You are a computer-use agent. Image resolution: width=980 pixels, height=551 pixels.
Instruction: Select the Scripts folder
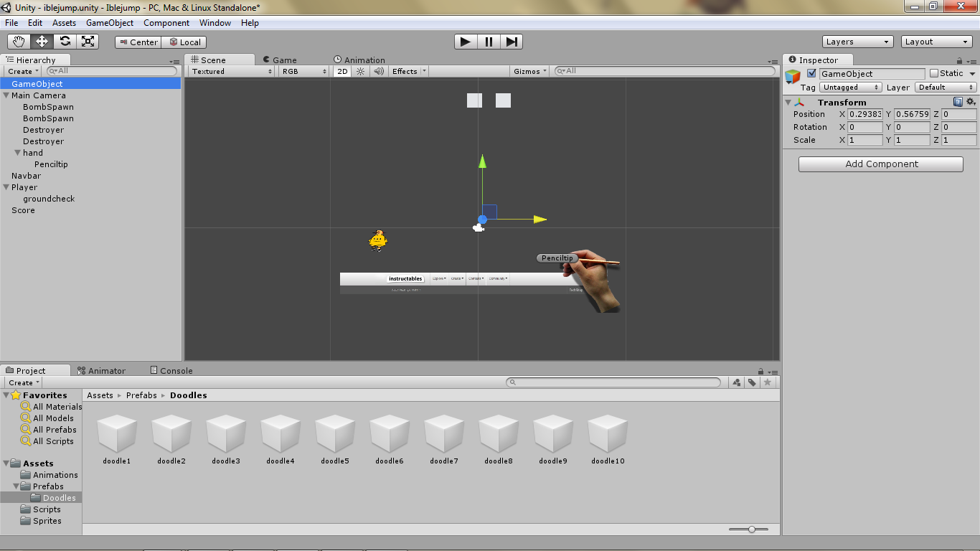pyautogui.click(x=47, y=509)
